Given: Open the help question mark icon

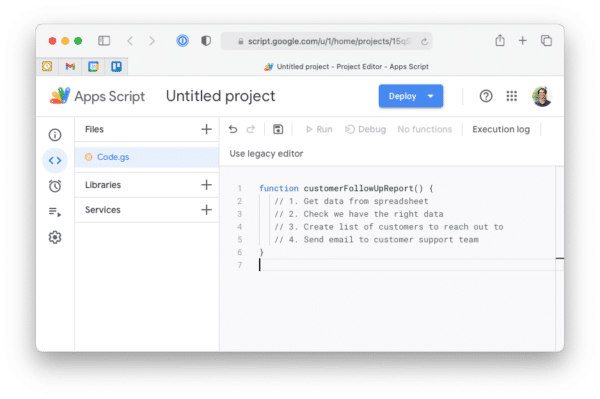Looking at the screenshot, I should pyautogui.click(x=486, y=96).
